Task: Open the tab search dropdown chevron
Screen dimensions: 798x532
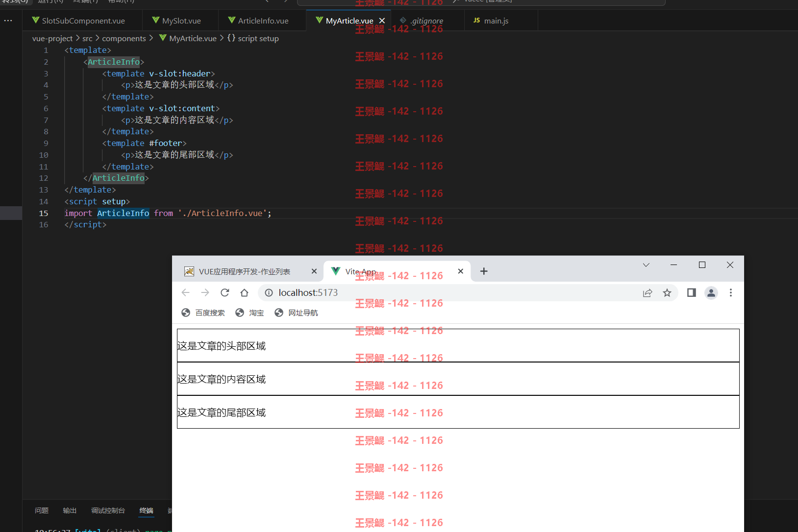Action: pos(646,265)
